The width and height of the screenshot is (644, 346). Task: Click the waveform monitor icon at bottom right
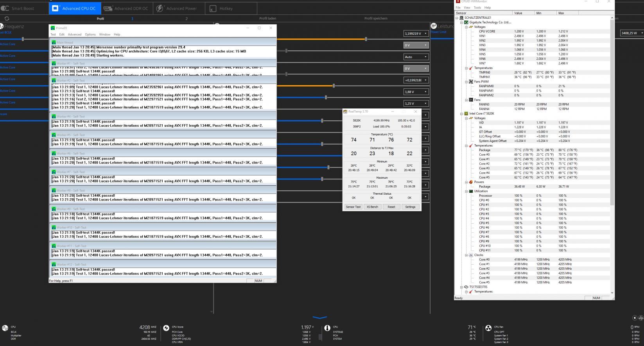[641, 318]
